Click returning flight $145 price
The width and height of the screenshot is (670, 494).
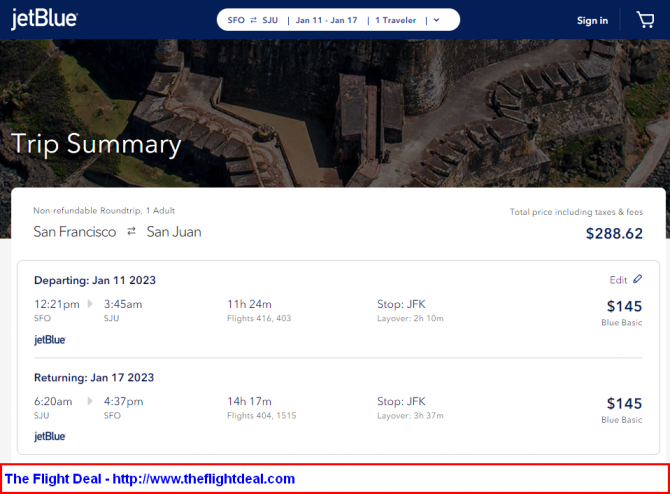624,403
